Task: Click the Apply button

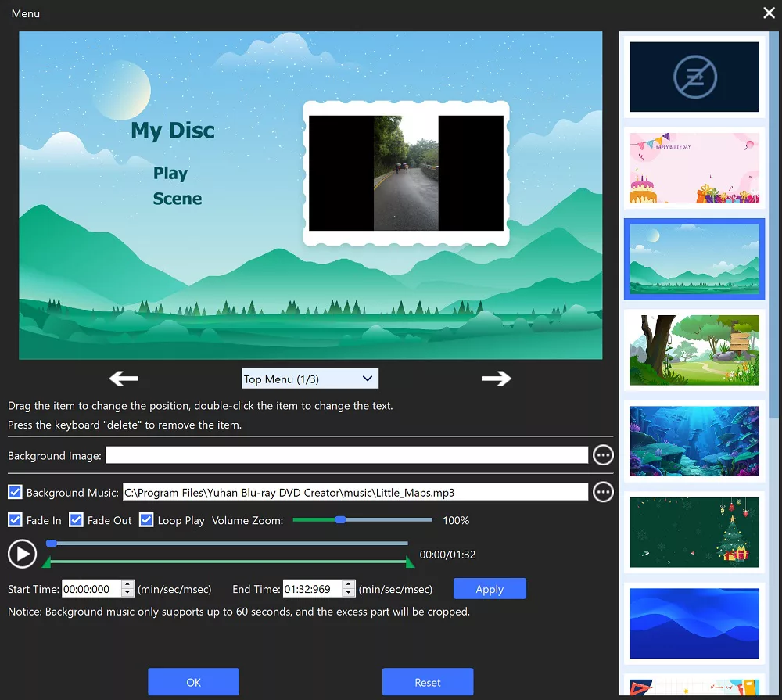Action: 490,589
